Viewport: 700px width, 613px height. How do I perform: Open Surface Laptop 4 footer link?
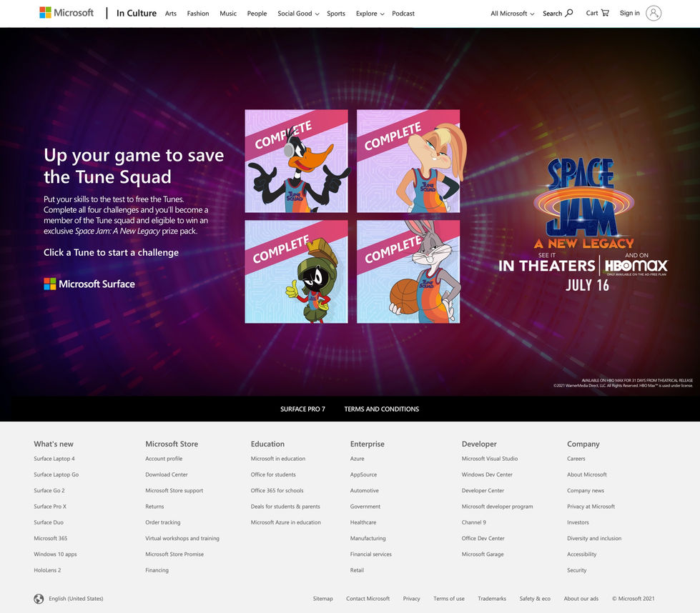click(54, 459)
